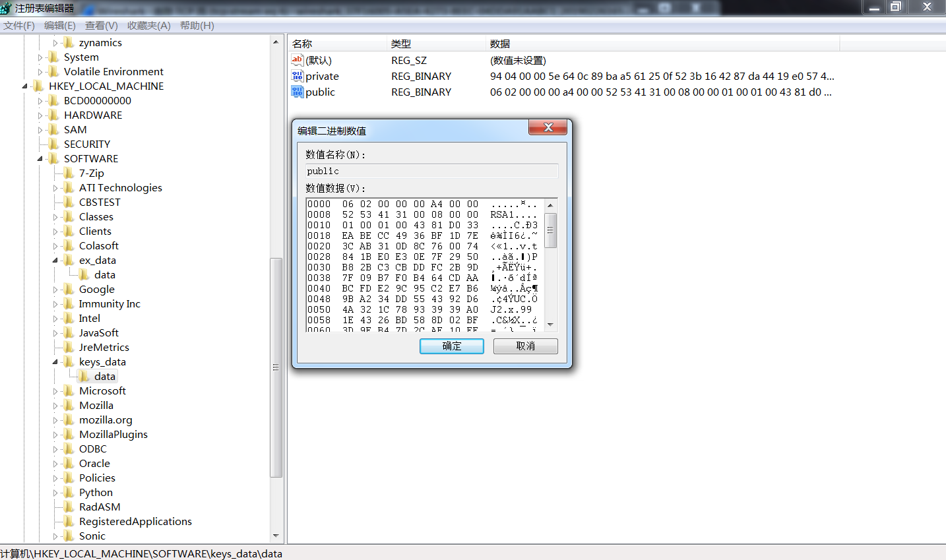946x560 pixels.
Task: Collapse the ex_data tree node
Action: coord(55,261)
